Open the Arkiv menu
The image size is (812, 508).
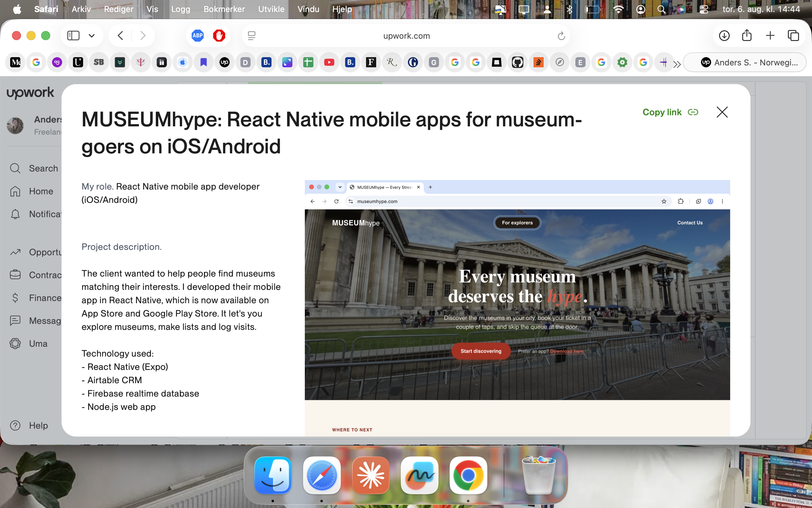(81, 9)
